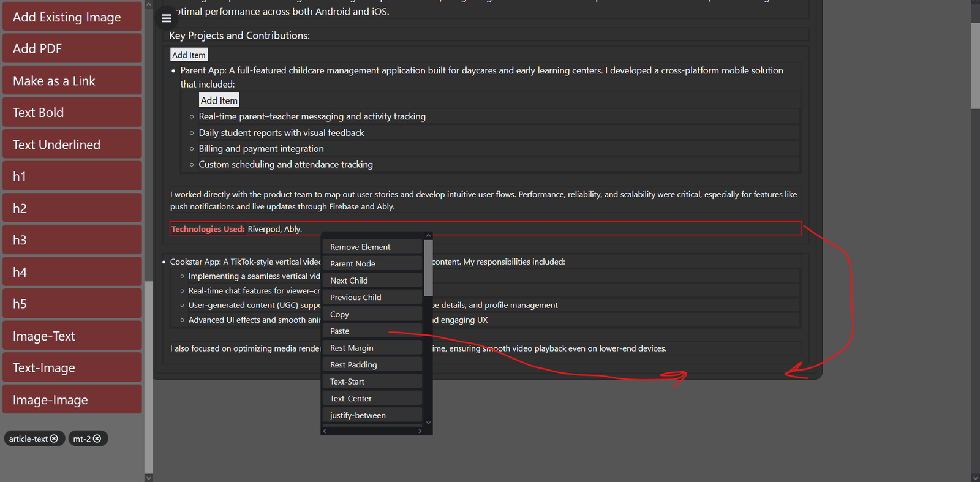Click context menu scroll-left arrow
This screenshot has width=980, height=482.
325,431
